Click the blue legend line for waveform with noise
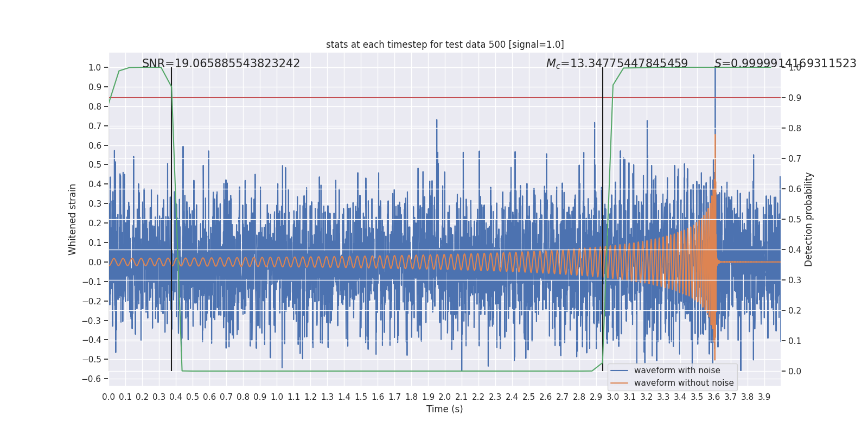868x434 pixels. pyautogui.click(x=619, y=371)
